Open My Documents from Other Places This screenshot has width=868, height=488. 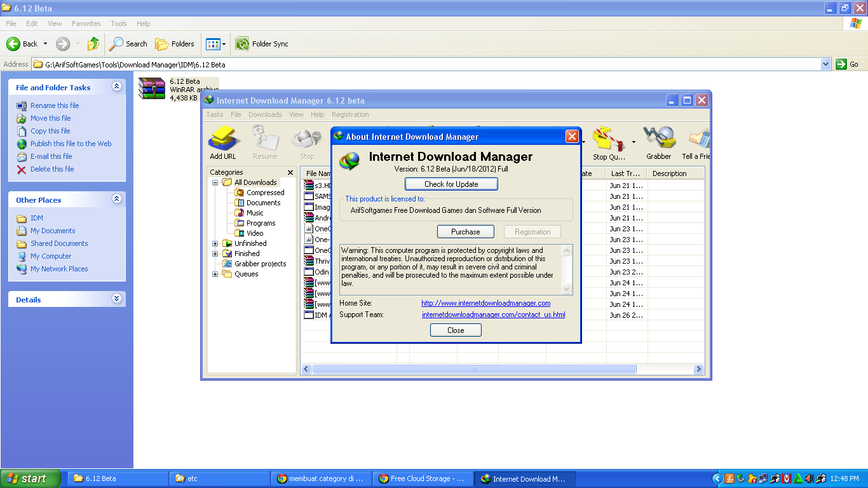[x=53, y=231]
